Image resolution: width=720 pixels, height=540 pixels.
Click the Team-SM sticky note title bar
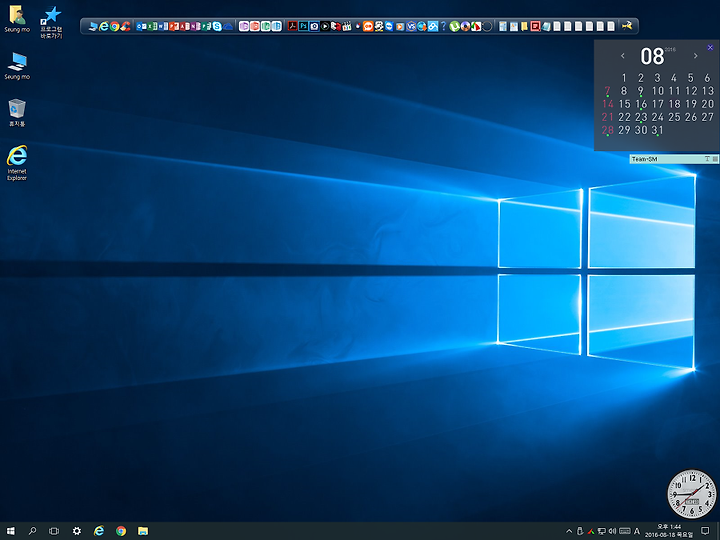pyautogui.click(x=674, y=159)
